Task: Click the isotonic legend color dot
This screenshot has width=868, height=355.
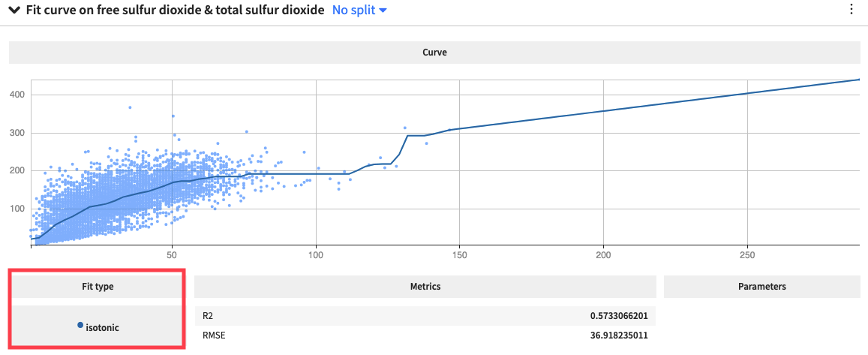Action: click(x=80, y=325)
